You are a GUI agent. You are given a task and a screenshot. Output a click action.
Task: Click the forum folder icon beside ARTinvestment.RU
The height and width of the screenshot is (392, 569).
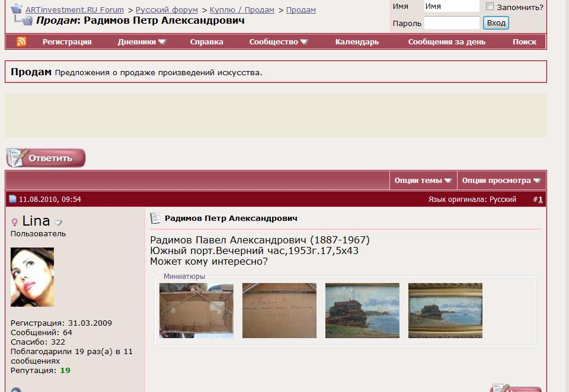(x=16, y=9)
